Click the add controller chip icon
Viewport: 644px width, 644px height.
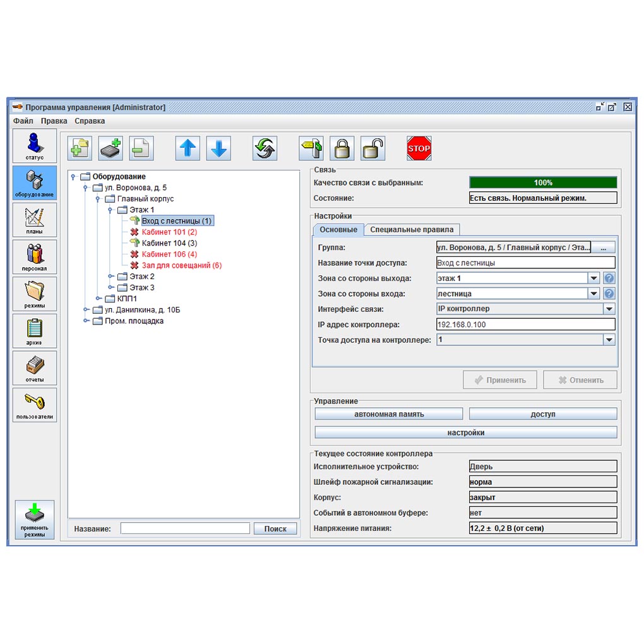pyautogui.click(x=111, y=148)
